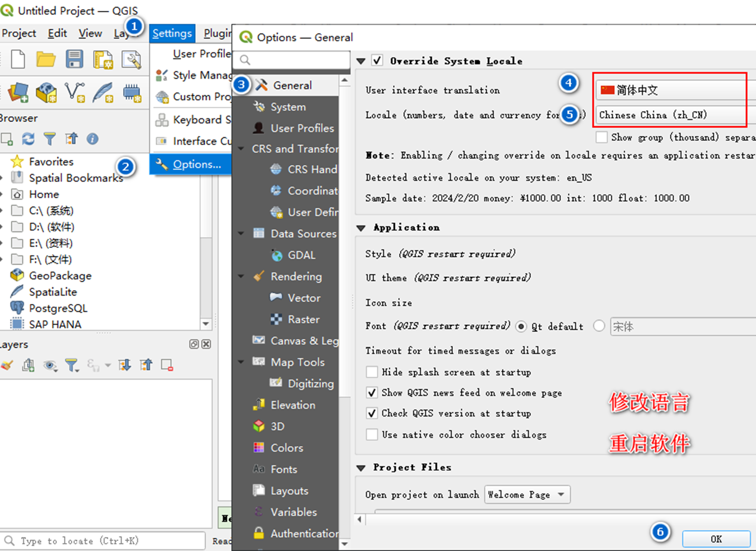756x551 pixels.
Task: Open Data Source Manager icon
Action: coord(18,92)
